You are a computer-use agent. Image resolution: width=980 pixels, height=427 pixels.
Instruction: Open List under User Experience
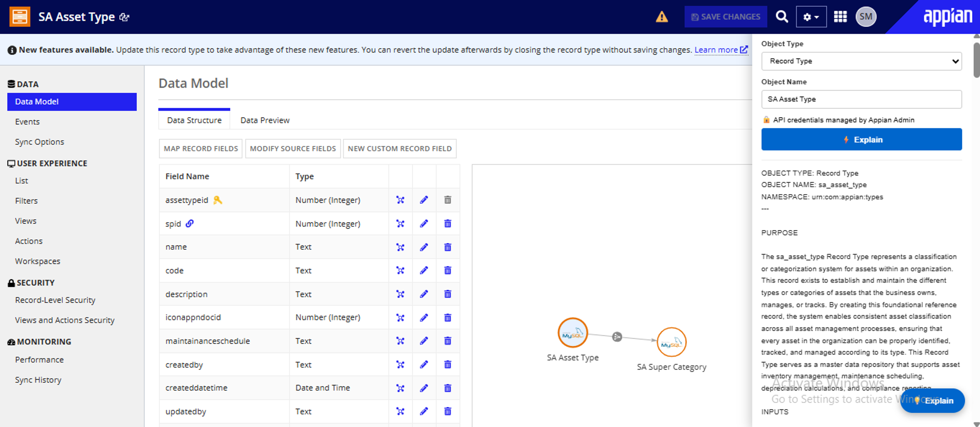pyautogui.click(x=22, y=180)
